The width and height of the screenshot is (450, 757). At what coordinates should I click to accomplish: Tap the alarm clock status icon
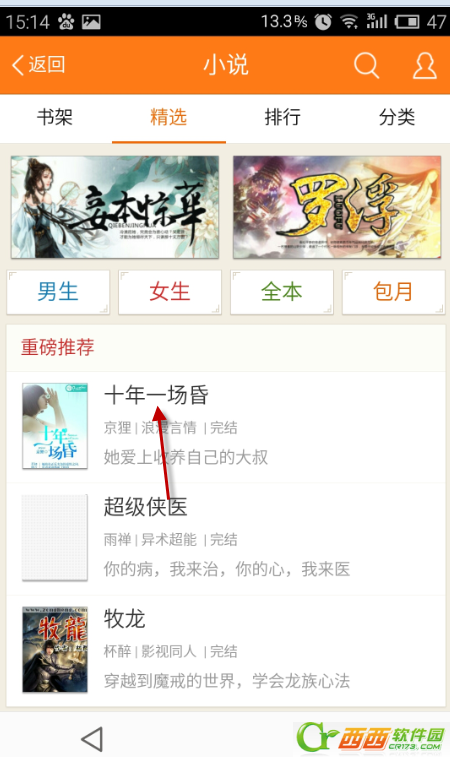(323, 22)
